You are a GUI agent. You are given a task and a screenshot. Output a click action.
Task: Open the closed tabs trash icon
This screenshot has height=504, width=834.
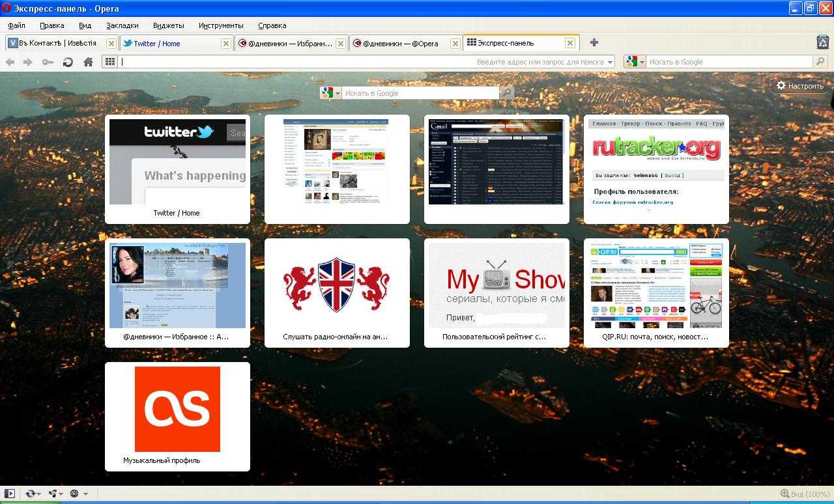coord(822,42)
